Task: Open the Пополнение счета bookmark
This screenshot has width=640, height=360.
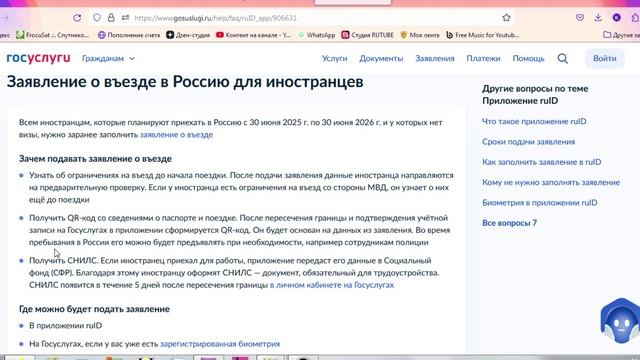Action: [x=129, y=35]
